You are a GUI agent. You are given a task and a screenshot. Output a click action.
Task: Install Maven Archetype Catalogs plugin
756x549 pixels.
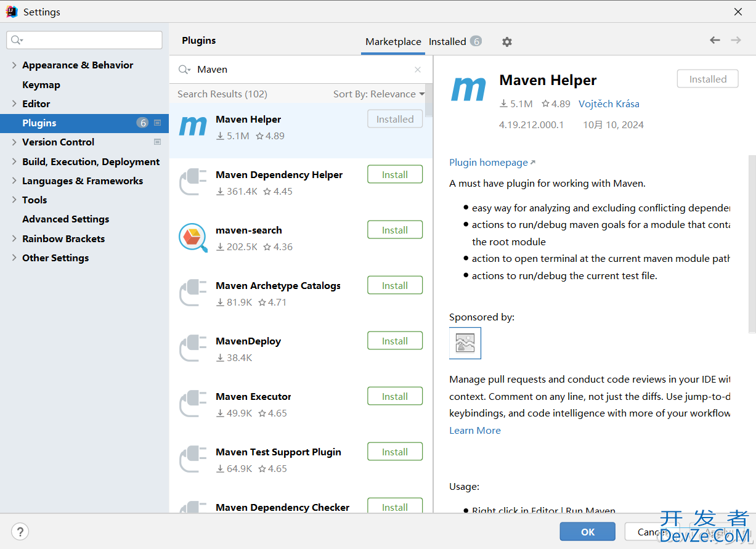point(395,285)
